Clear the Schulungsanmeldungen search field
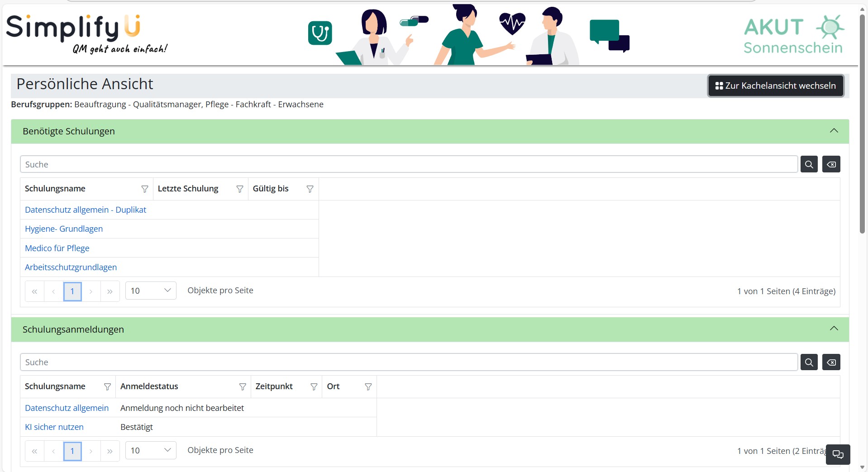 (x=831, y=362)
